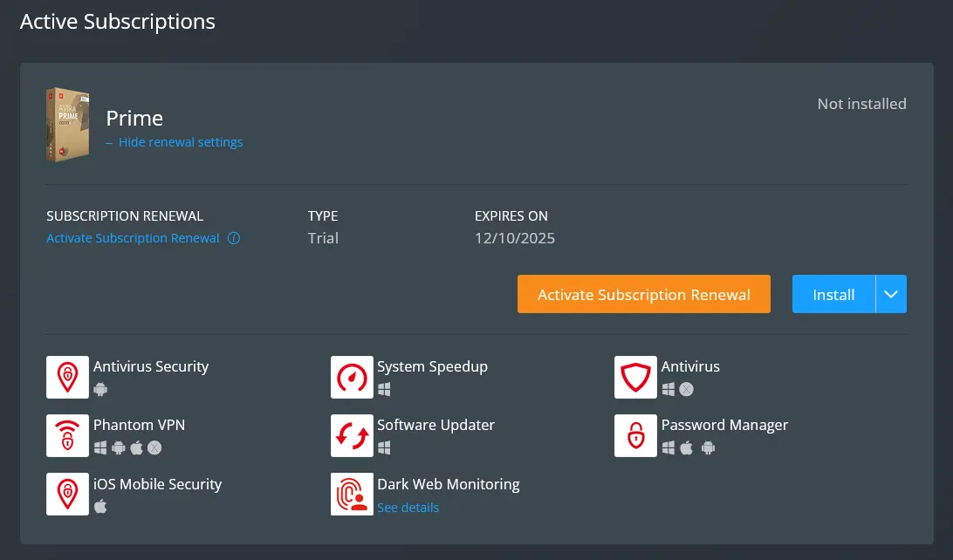Screen dimensions: 953x560
Task: Click the Active Subscriptions heading
Action: (117, 22)
